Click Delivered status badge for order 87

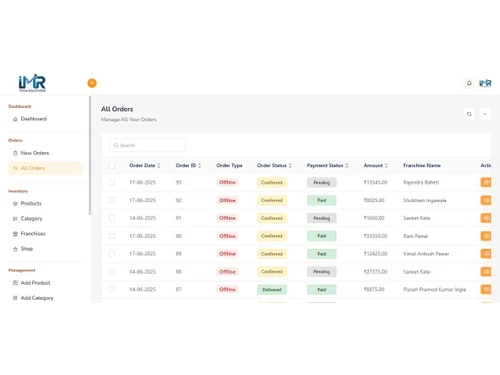click(272, 290)
